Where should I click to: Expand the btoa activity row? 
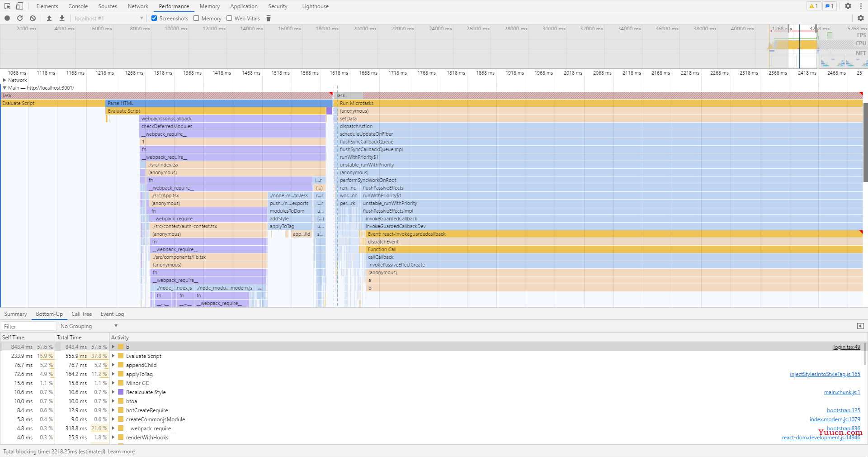(x=113, y=401)
